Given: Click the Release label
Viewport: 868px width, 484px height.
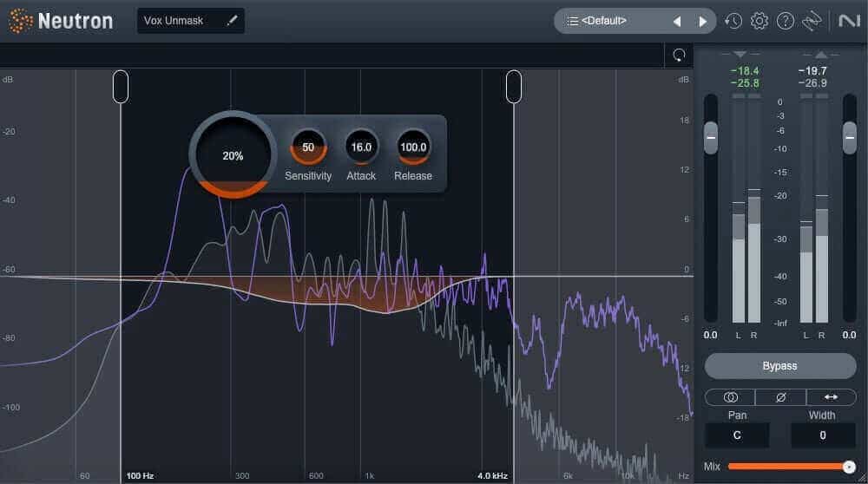Looking at the screenshot, I should pos(413,176).
